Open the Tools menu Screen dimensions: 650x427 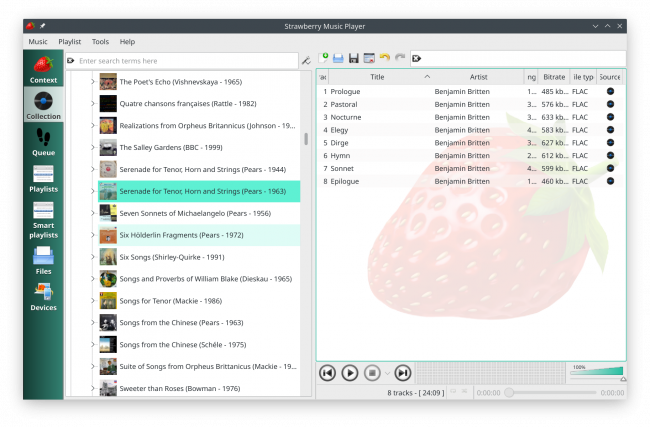point(100,42)
